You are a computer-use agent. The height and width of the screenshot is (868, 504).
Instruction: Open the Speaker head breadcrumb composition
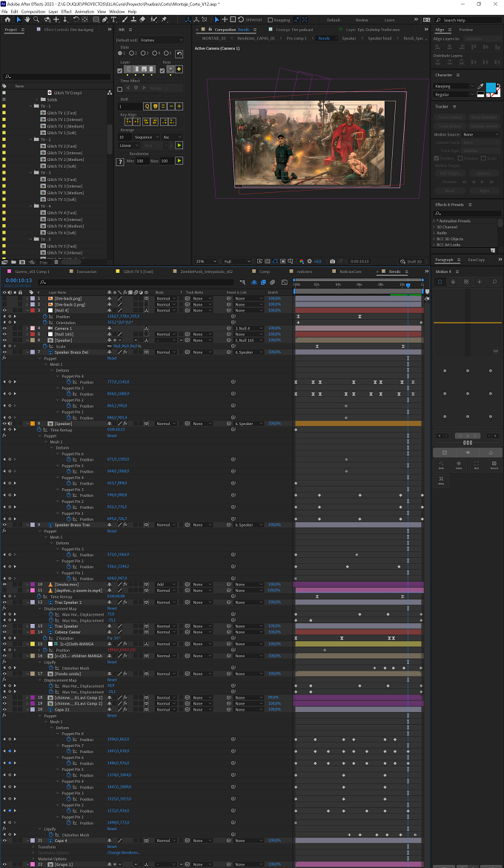pos(379,38)
